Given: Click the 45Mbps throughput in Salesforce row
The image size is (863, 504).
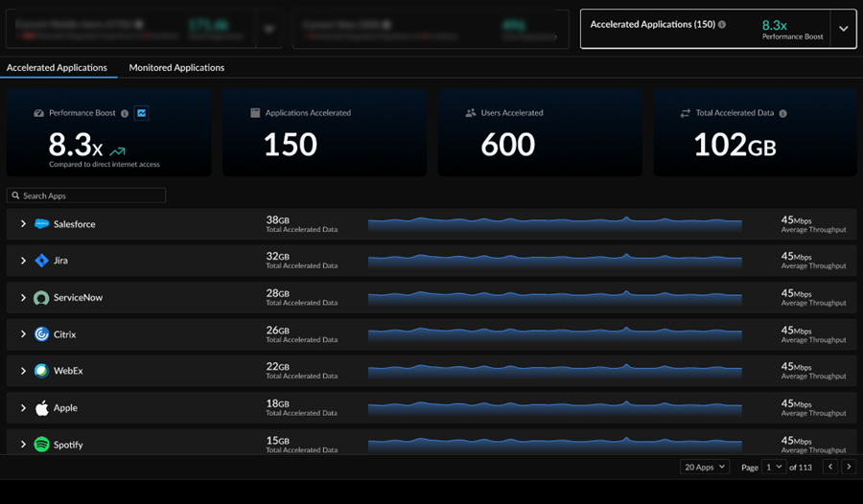Looking at the screenshot, I should [796, 220].
